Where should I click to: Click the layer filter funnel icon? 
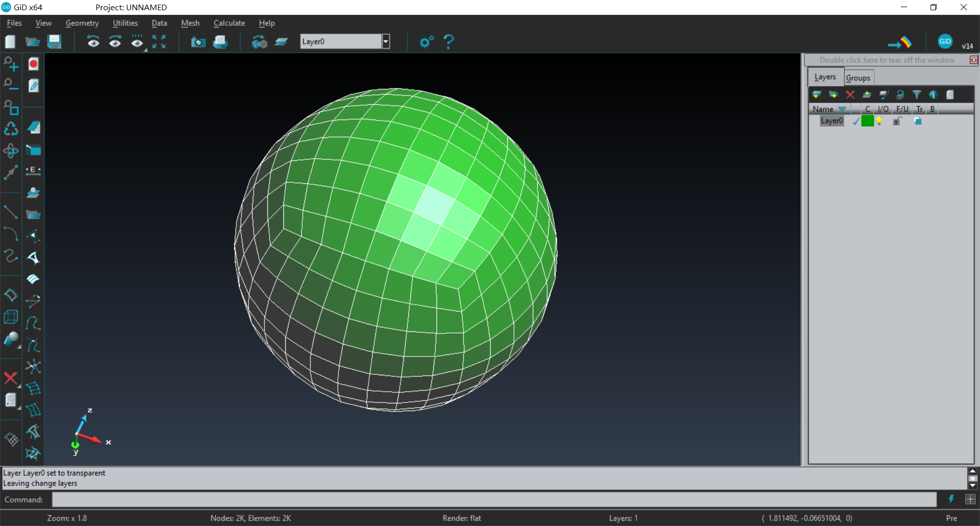click(x=917, y=94)
